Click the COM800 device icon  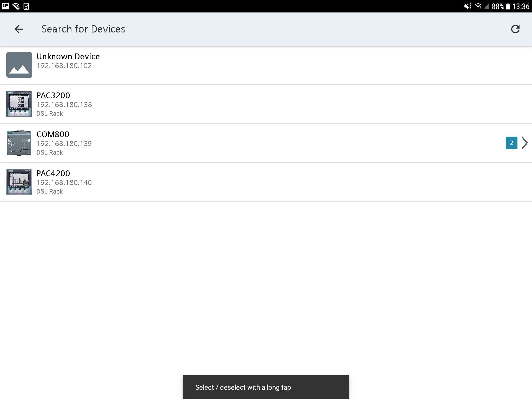click(x=19, y=143)
